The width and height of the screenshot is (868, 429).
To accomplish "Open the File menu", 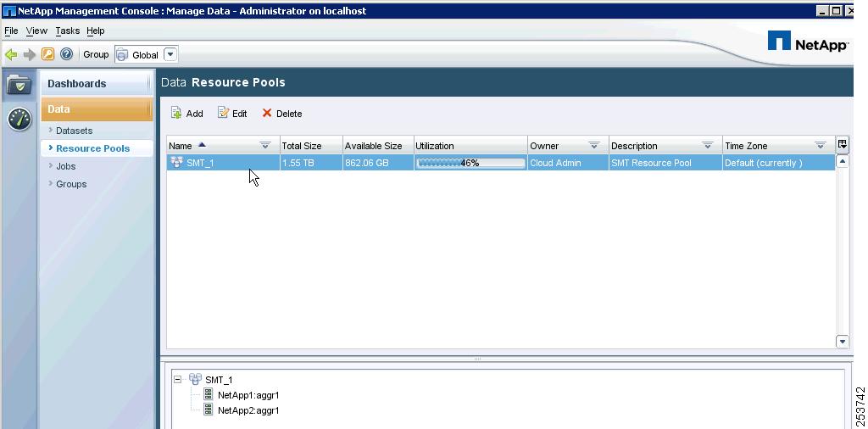I will click(x=11, y=31).
